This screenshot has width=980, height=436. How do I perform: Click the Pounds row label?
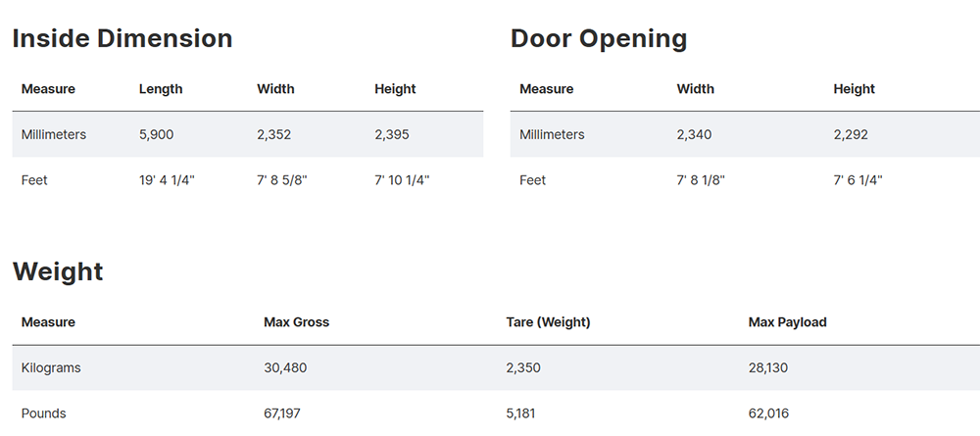click(x=44, y=413)
